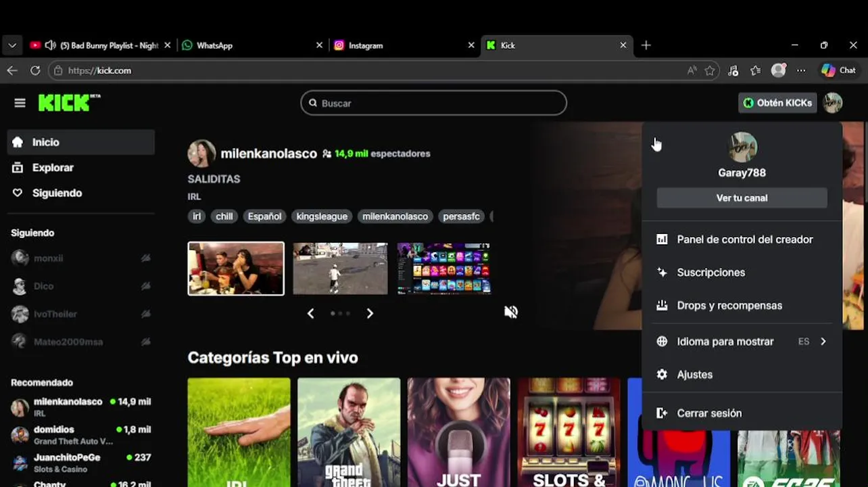Click milenkanolasco featured streamer avatar
Viewport: 868px width, 487px height.
[x=201, y=154]
